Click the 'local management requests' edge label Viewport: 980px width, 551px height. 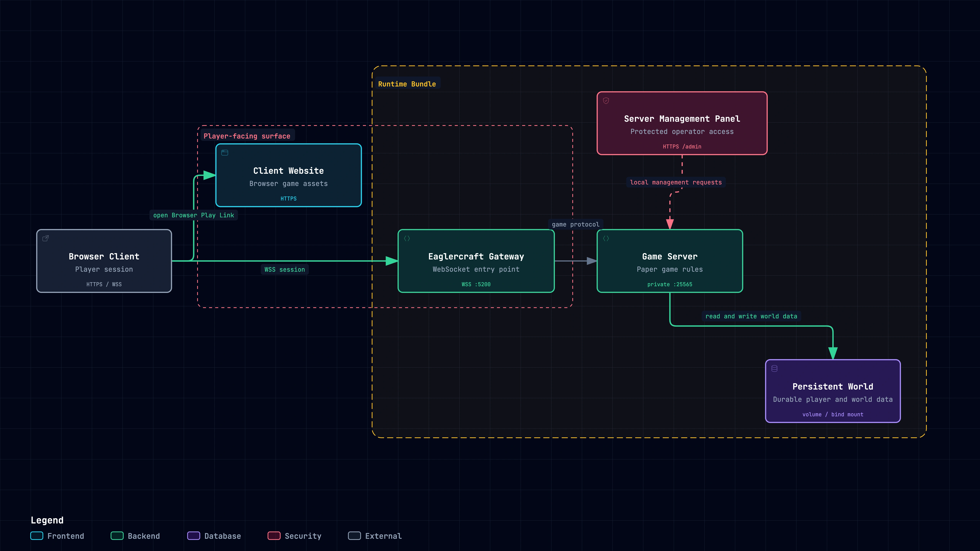tap(676, 182)
